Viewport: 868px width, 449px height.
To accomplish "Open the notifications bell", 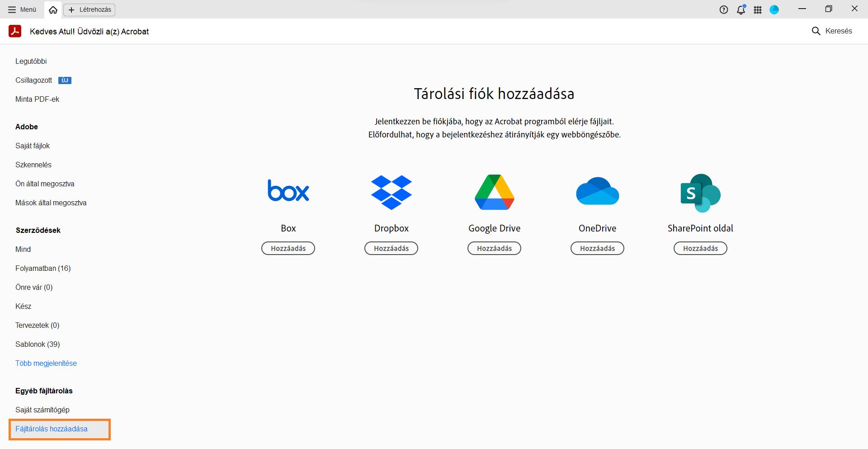I will coord(741,9).
